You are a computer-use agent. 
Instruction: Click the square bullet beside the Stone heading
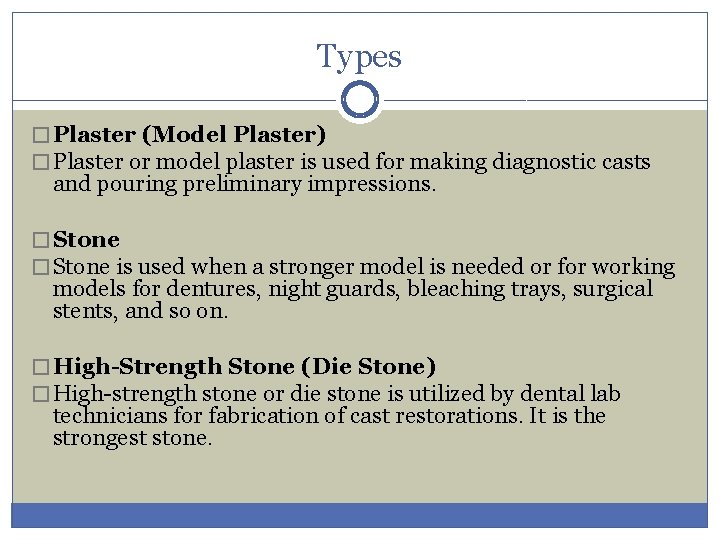point(41,240)
